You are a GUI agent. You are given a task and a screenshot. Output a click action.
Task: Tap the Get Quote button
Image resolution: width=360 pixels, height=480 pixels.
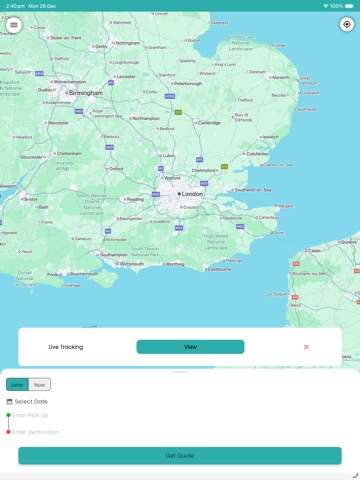tap(180, 456)
